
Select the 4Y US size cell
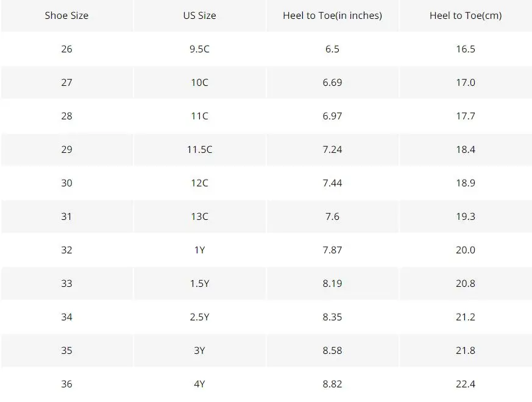click(199, 384)
